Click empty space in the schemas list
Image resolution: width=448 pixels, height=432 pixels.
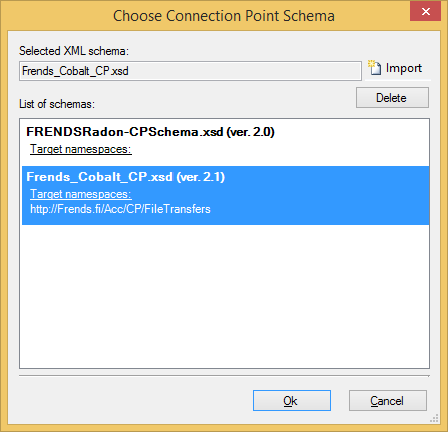click(x=224, y=297)
